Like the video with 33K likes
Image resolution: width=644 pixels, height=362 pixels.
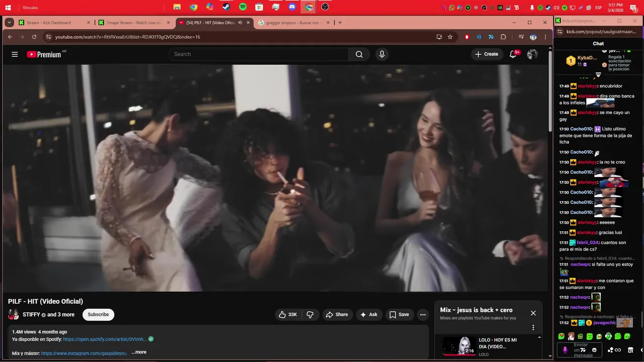click(x=288, y=315)
